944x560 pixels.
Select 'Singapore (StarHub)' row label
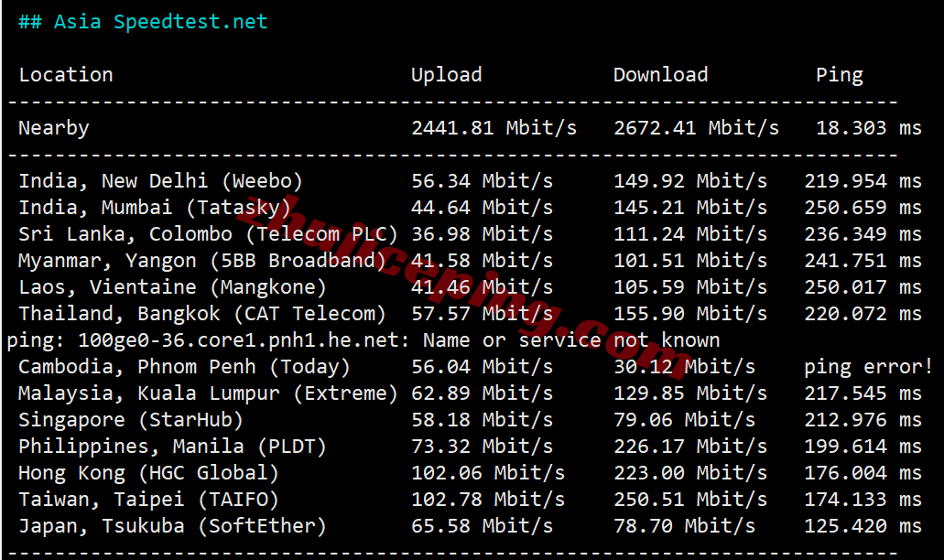(x=131, y=419)
